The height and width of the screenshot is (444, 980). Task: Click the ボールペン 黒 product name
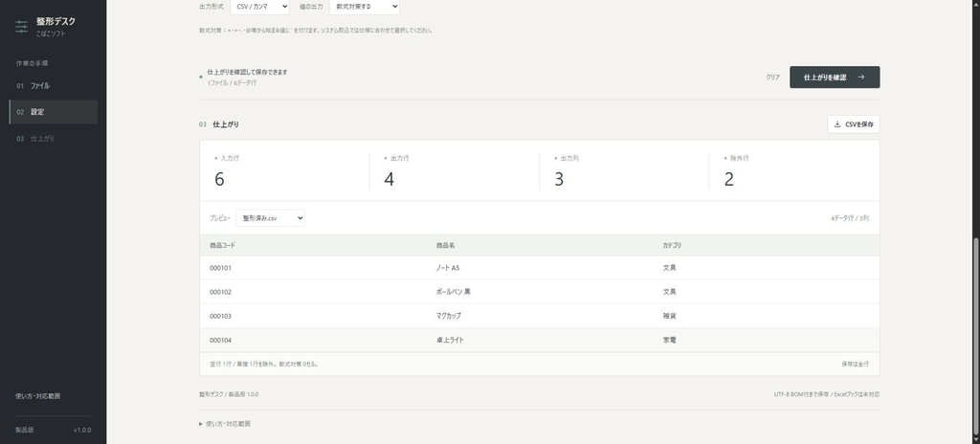pos(453,292)
